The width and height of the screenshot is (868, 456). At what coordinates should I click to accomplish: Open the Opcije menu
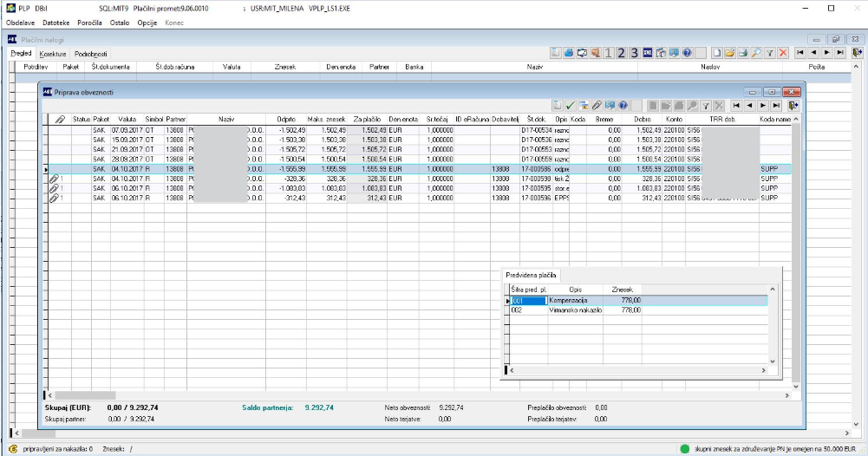pyautogui.click(x=147, y=21)
